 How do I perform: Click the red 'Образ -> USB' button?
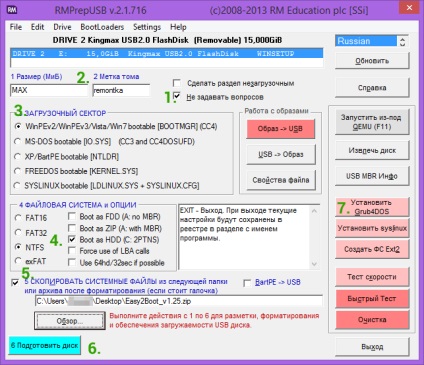tap(280, 129)
